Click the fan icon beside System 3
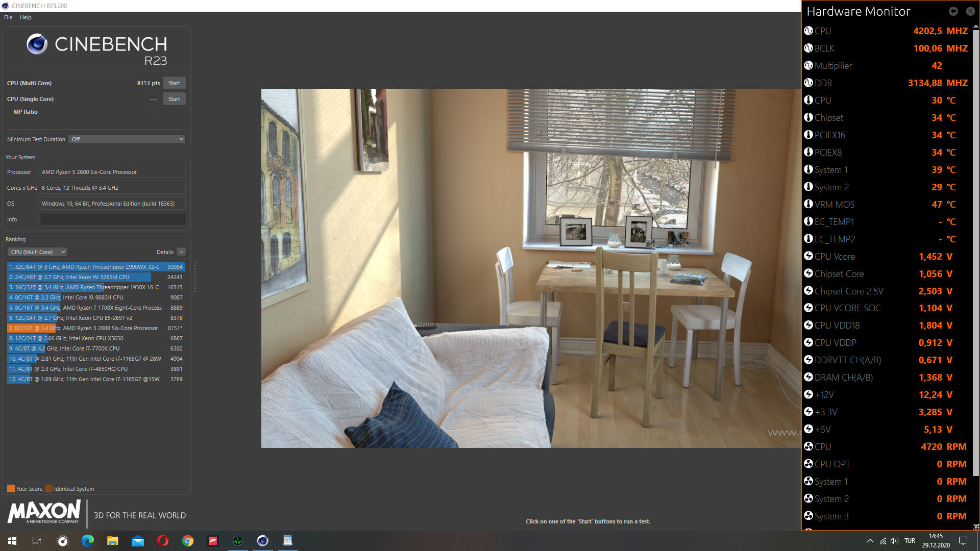Viewport: 980px width, 551px height. pyautogui.click(x=808, y=516)
